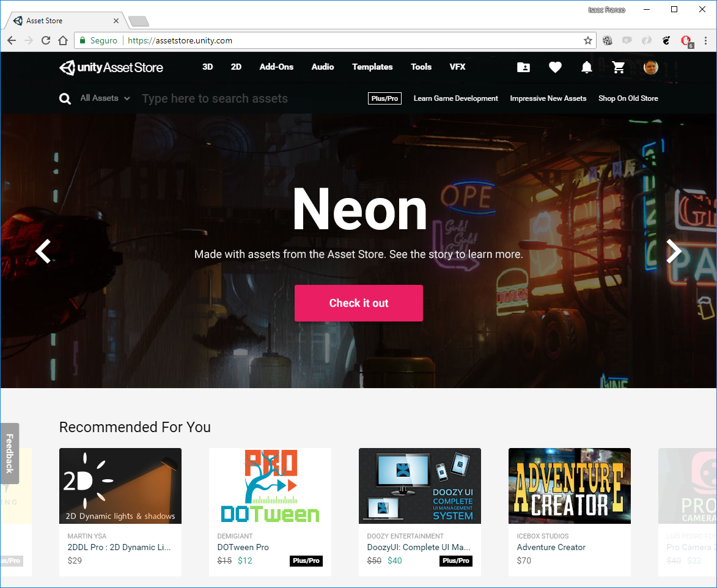Focus the search assets input field
The height and width of the screenshot is (588, 717).
click(215, 99)
